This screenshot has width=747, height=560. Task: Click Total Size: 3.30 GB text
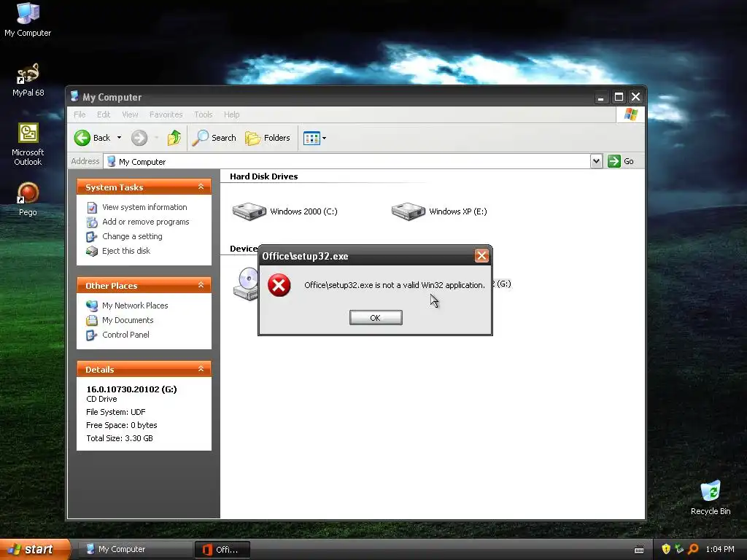point(120,438)
